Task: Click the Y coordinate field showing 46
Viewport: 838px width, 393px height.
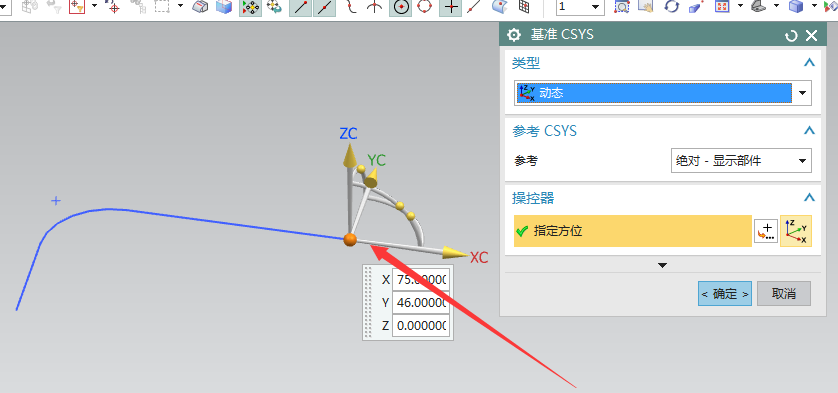Action: [x=421, y=303]
